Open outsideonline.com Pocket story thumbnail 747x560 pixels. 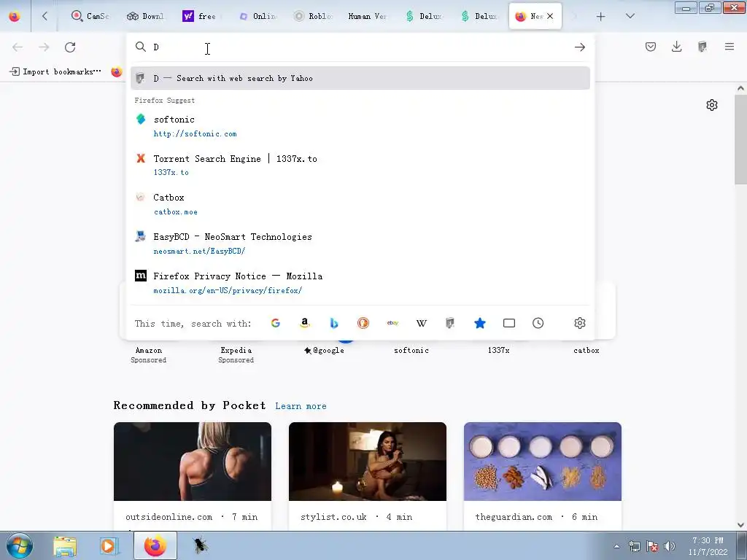(193, 462)
